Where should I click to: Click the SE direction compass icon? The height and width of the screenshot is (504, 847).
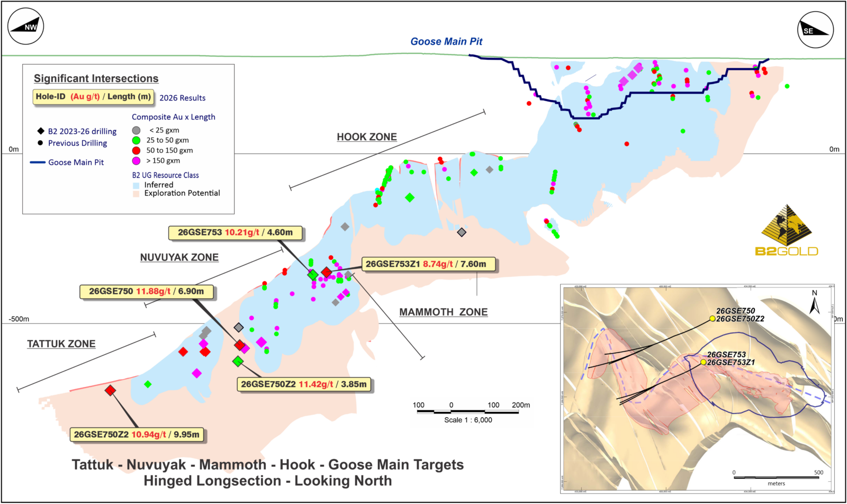tap(815, 30)
